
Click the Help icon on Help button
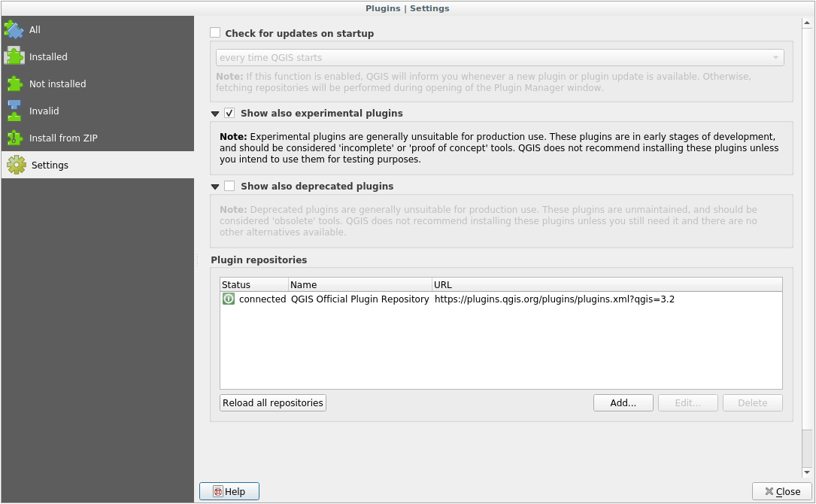point(218,490)
